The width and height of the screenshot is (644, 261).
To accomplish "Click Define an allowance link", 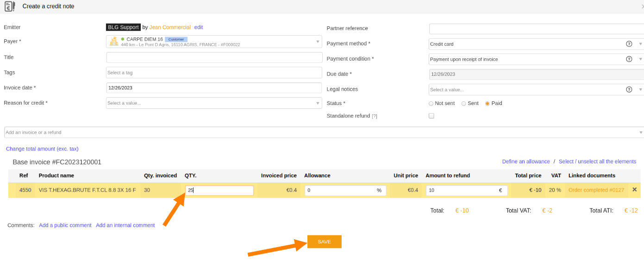I will (x=526, y=162).
